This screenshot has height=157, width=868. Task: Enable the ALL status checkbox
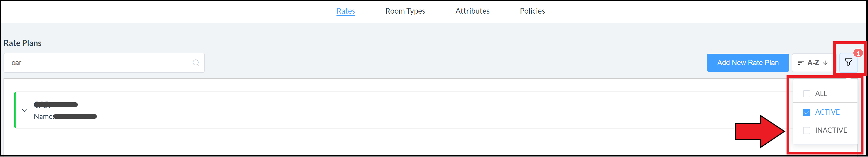pos(807,93)
